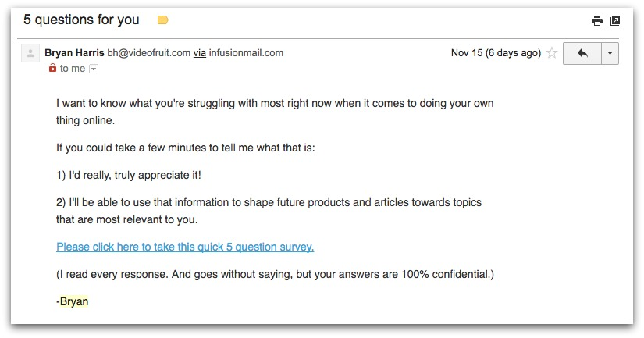Image resolution: width=644 pixels, height=338 pixels.
Task: Click the bh@videofruit.com address
Action: (x=148, y=53)
